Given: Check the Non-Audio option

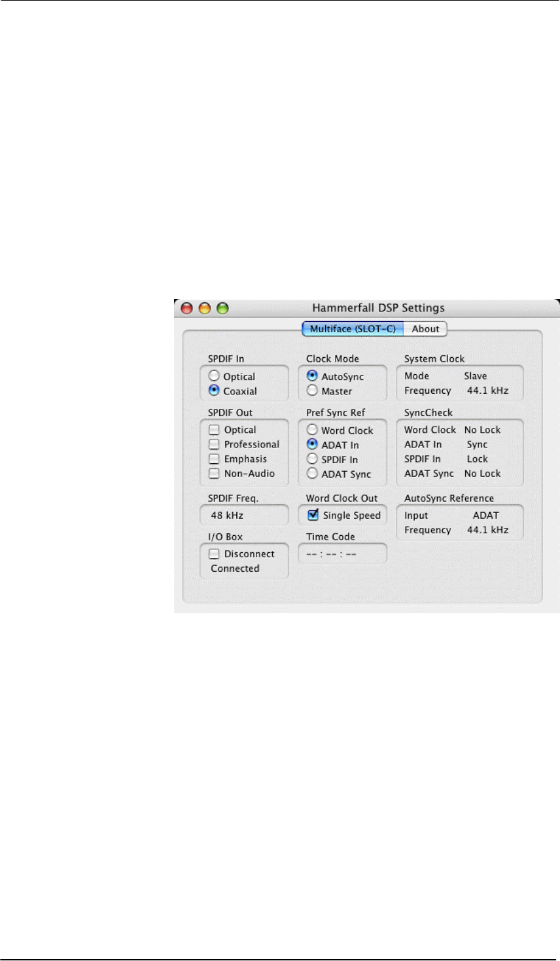Looking at the screenshot, I should click(x=214, y=474).
